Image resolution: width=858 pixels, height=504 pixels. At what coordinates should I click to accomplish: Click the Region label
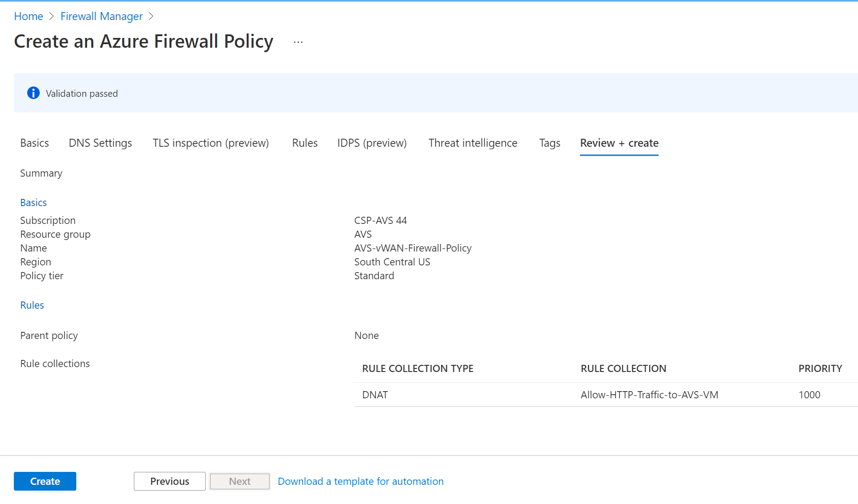(x=36, y=262)
